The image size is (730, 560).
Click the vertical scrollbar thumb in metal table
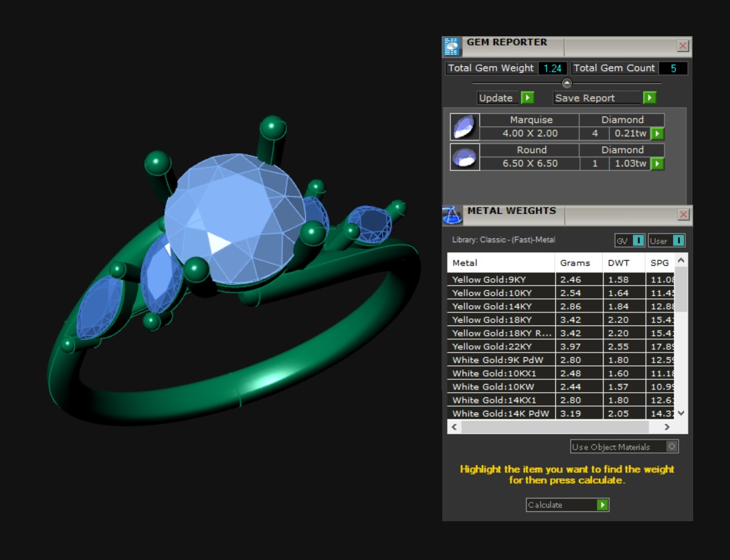pyautogui.click(x=680, y=289)
